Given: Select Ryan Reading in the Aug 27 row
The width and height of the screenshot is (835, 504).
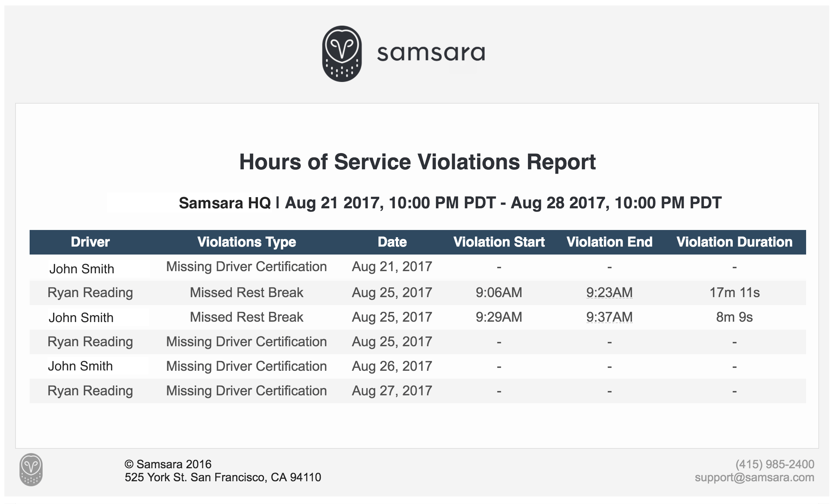Looking at the screenshot, I should tap(90, 391).
